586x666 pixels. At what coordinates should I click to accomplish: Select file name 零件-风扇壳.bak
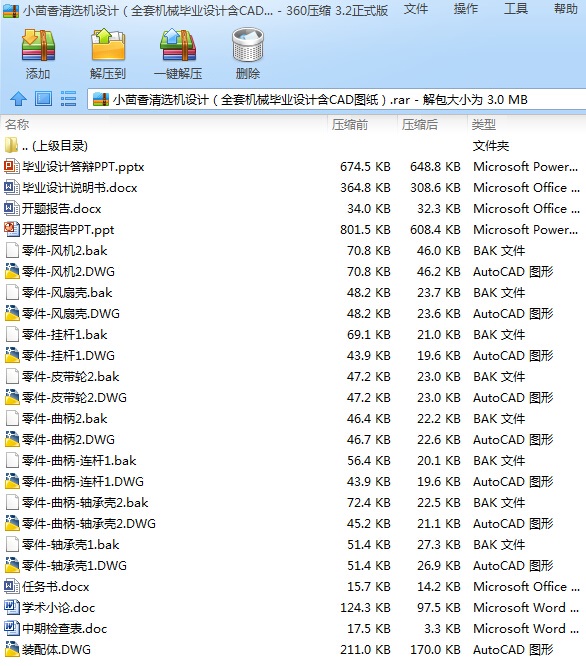[67, 293]
